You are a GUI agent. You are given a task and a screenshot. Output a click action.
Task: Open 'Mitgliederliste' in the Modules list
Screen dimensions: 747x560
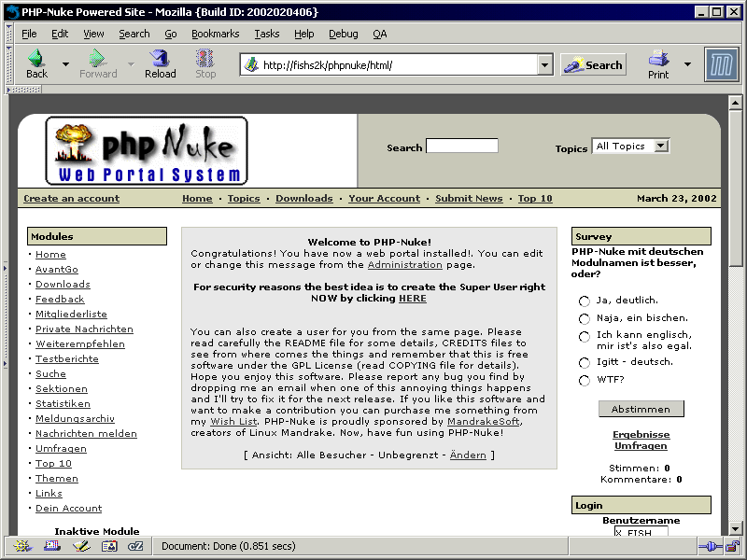(x=72, y=315)
